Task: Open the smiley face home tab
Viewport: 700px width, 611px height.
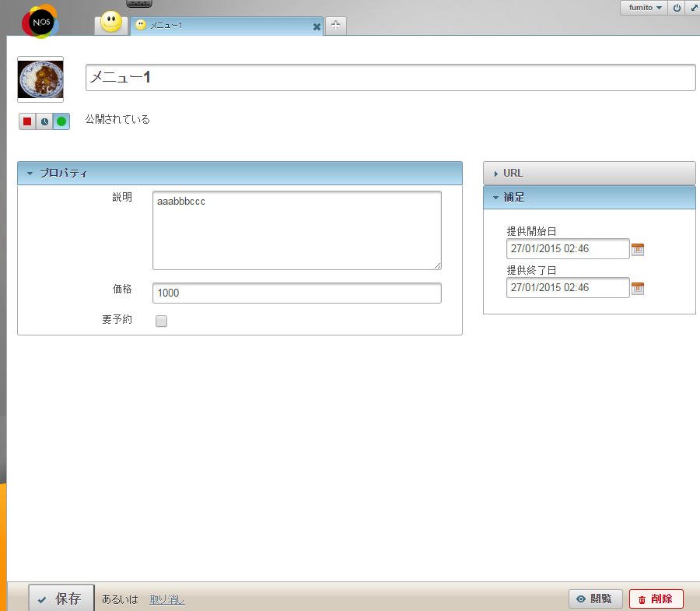Action: point(111,23)
